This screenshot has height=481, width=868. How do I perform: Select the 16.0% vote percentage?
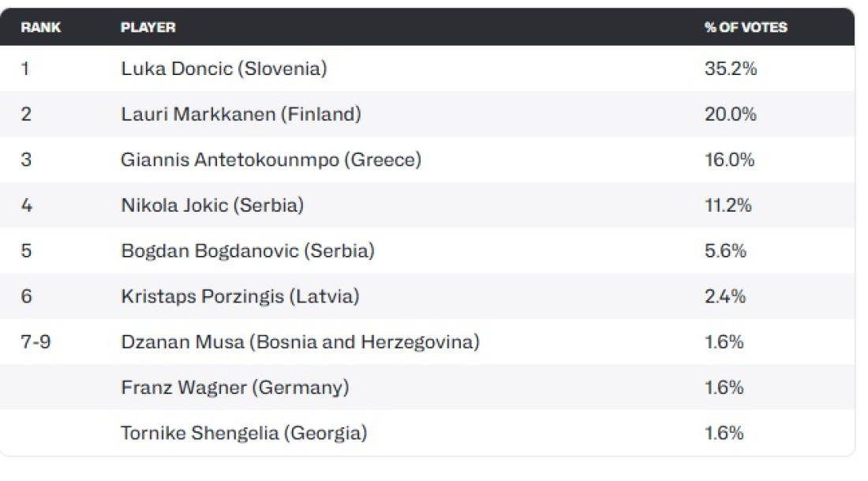(x=729, y=160)
